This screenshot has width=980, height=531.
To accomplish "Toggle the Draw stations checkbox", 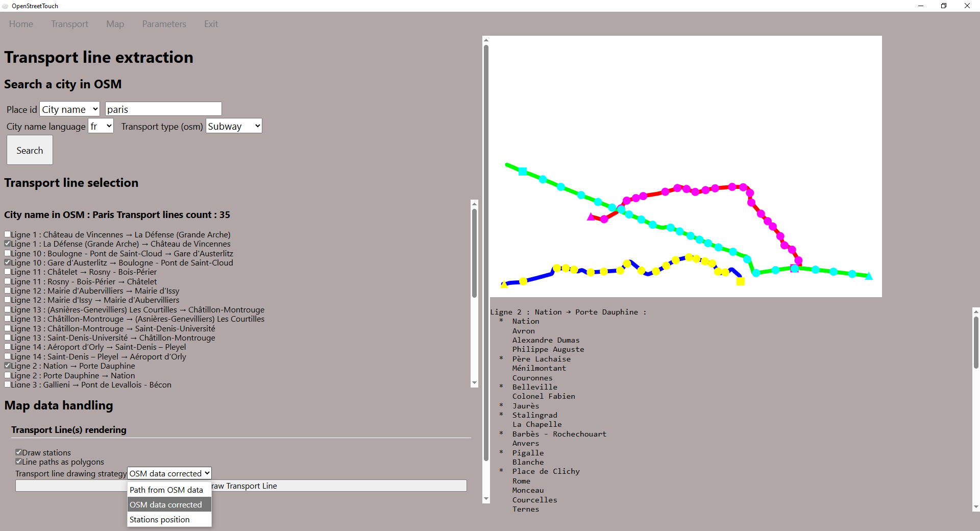I will 19,452.
